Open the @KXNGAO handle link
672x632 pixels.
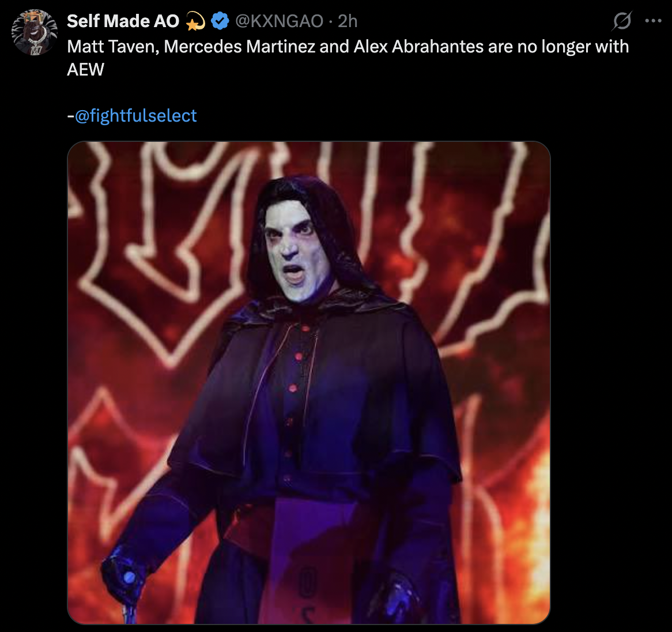point(280,21)
